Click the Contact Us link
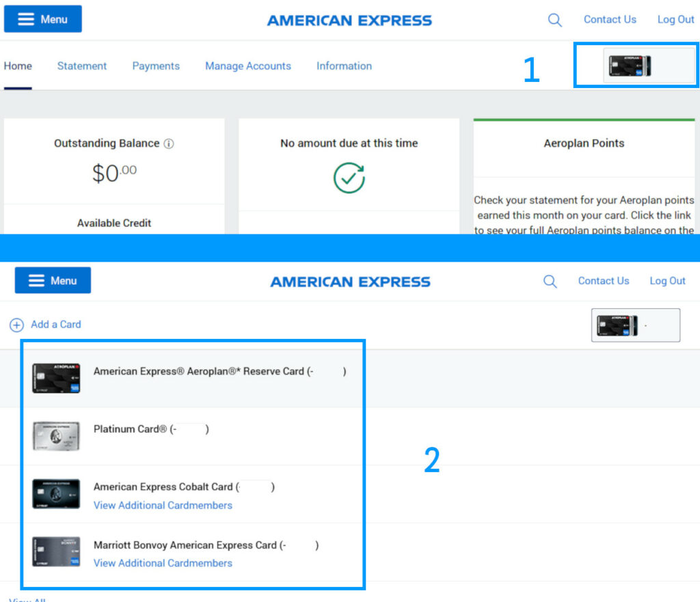The image size is (700, 602). (609, 20)
